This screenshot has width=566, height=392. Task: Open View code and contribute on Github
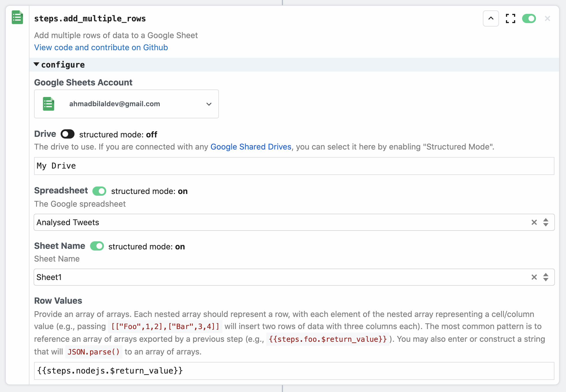click(101, 47)
